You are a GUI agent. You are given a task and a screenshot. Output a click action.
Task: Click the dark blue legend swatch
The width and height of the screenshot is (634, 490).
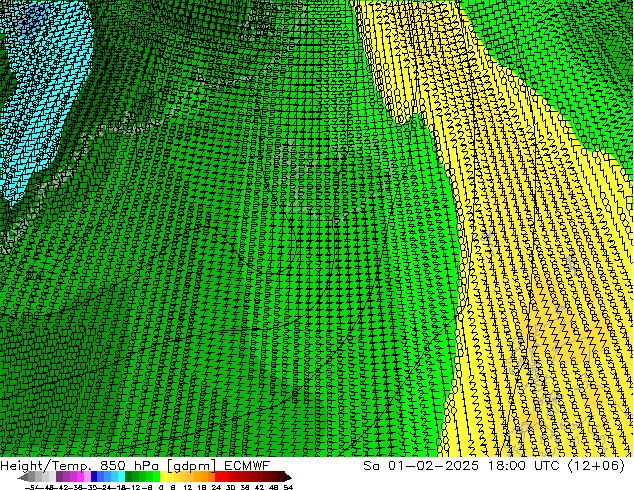tap(94, 476)
